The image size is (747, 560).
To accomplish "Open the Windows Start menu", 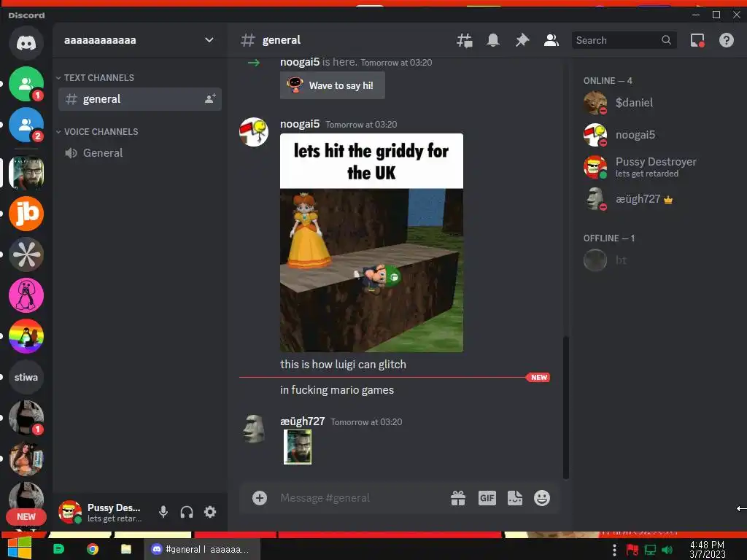I will coord(20,548).
